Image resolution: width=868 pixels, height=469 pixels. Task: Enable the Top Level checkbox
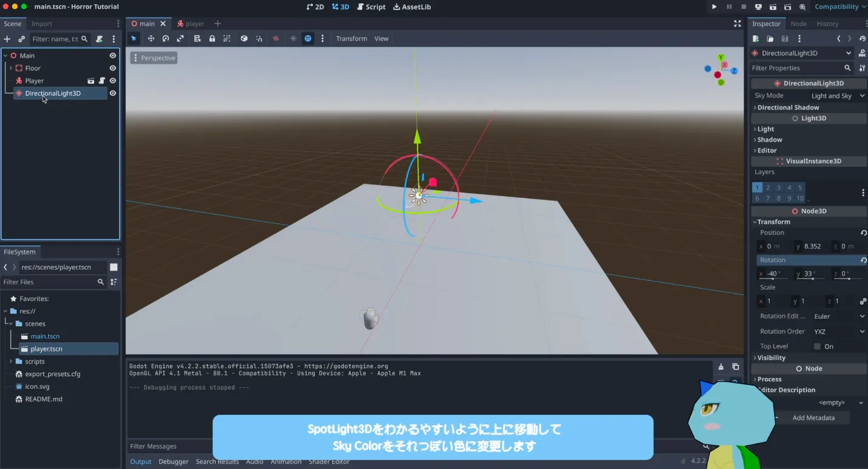pyautogui.click(x=817, y=346)
